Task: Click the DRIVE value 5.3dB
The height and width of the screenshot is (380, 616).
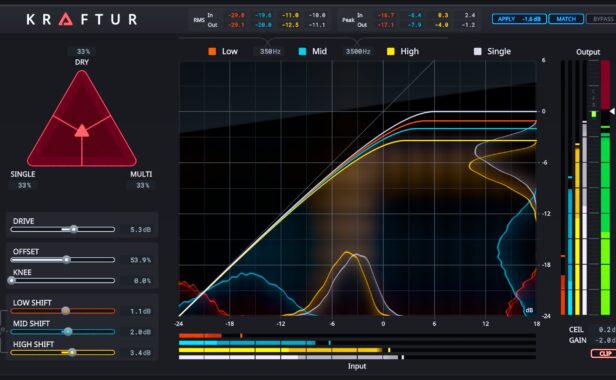Action: [x=140, y=229]
